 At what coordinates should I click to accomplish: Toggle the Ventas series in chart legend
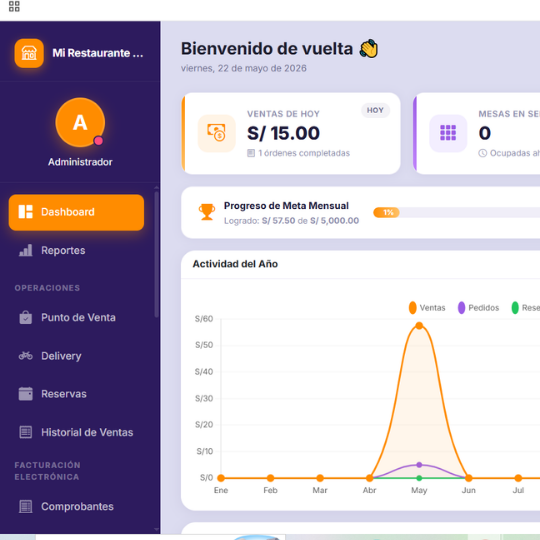(427, 308)
